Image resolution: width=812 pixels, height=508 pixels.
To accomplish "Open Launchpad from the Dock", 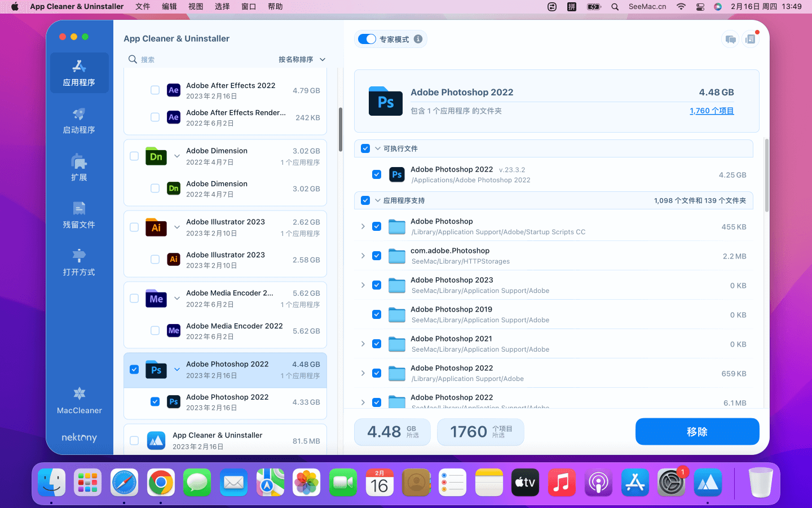I will [87, 483].
